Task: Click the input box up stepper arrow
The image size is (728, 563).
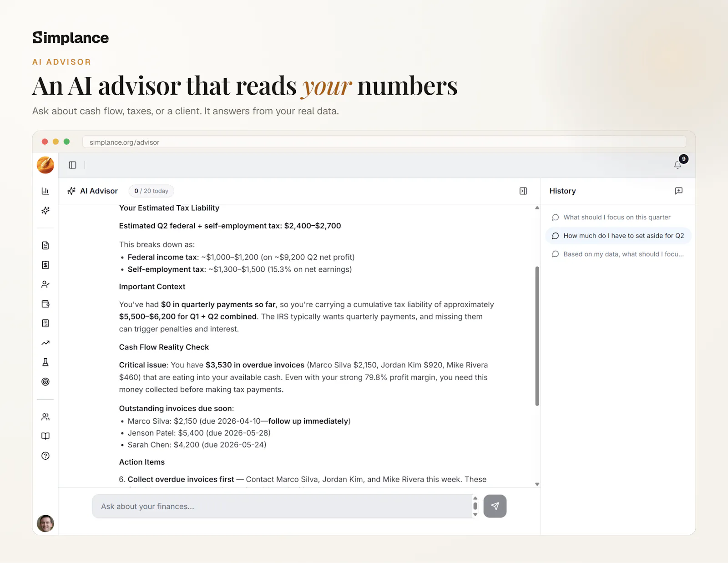Action: 475,498
